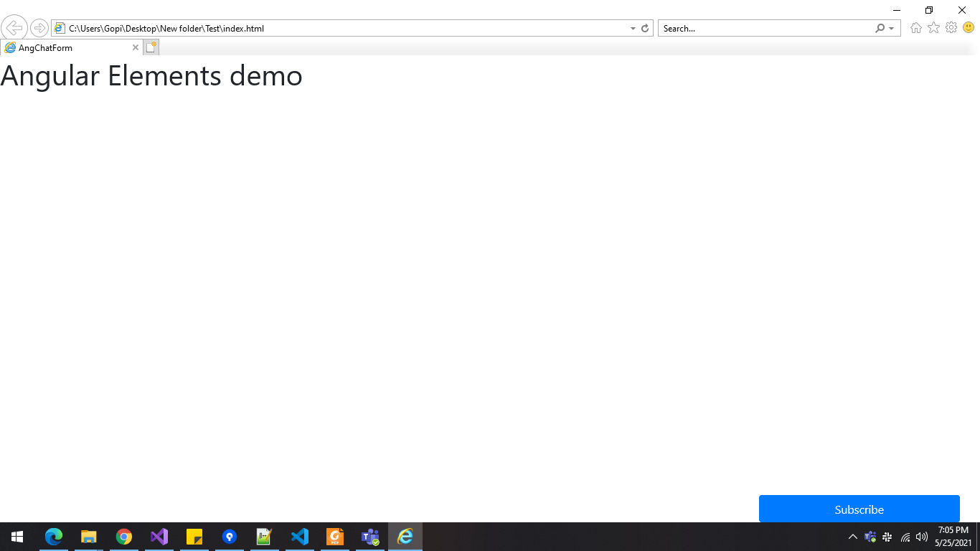Click the Back navigation arrow
The image size is (980, 551).
(x=14, y=27)
